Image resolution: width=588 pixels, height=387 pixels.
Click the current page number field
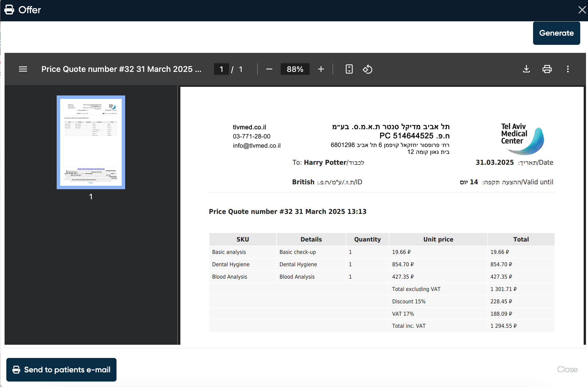(221, 69)
